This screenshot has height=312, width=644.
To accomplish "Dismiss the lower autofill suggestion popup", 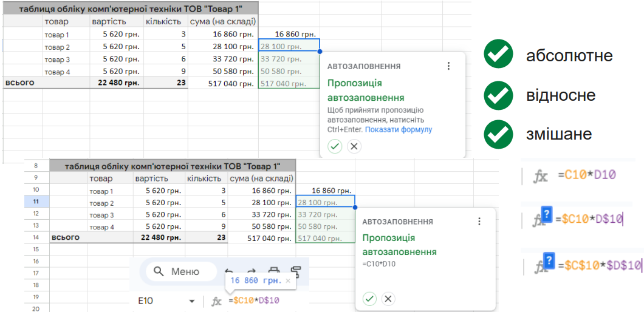I will 388,299.
